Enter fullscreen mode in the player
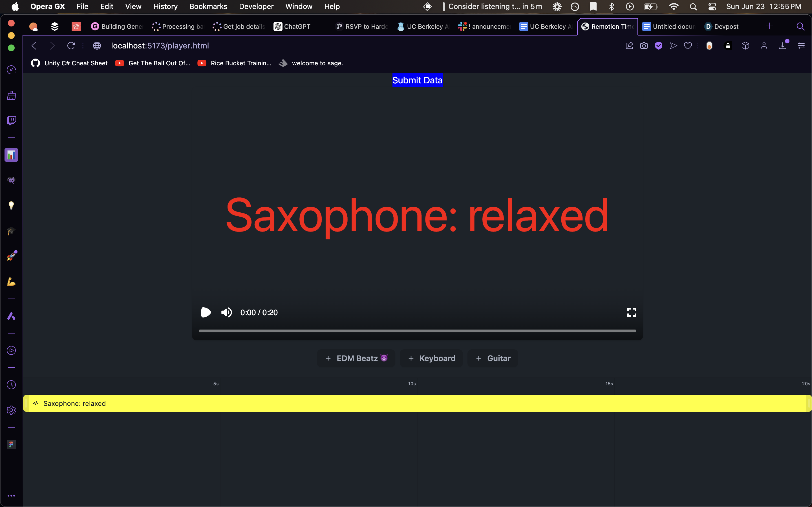The image size is (812, 507). tap(632, 312)
